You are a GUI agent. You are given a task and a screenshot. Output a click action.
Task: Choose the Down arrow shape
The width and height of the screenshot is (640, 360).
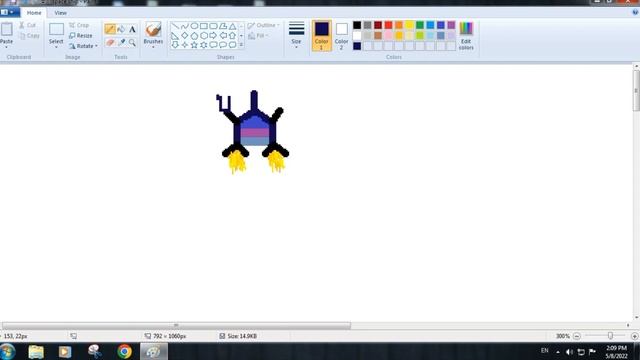click(x=175, y=45)
